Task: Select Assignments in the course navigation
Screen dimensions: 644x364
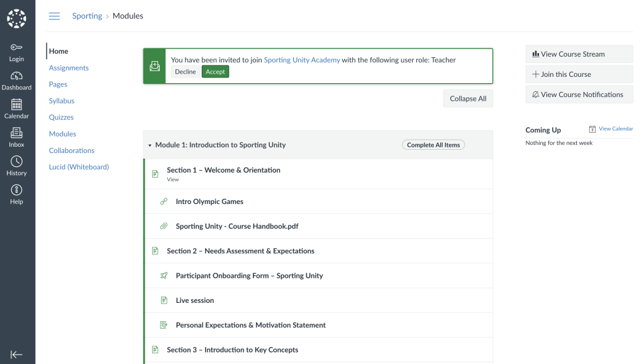Action: point(69,68)
